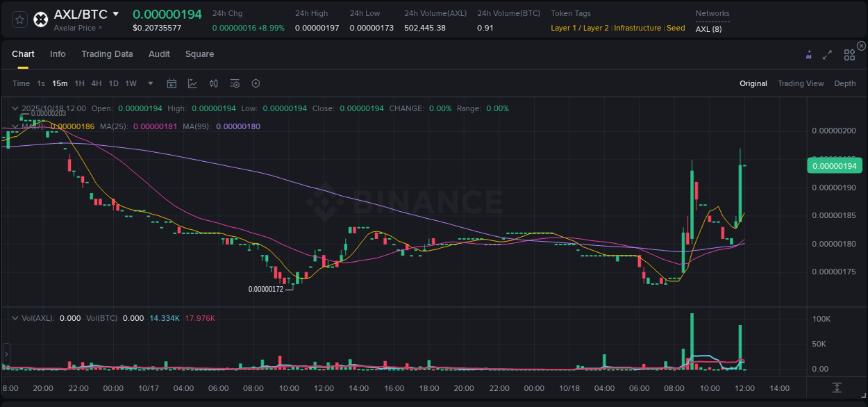Switch to Trading View chart mode
The width and height of the screenshot is (868, 407).
[x=801, y=83]
